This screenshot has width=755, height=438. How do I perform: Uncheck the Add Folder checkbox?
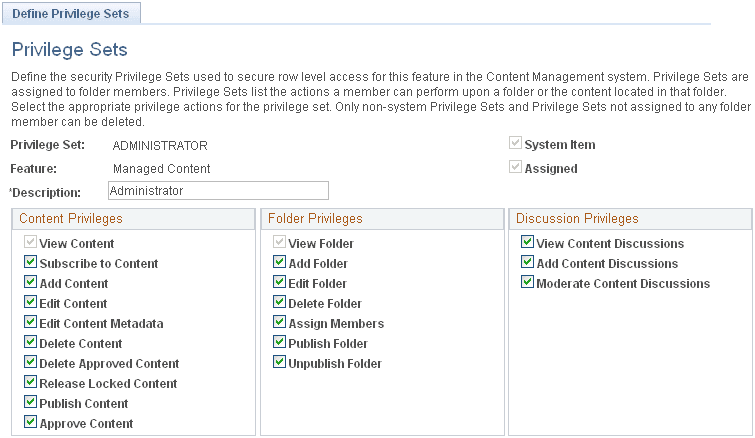(279, 264)
